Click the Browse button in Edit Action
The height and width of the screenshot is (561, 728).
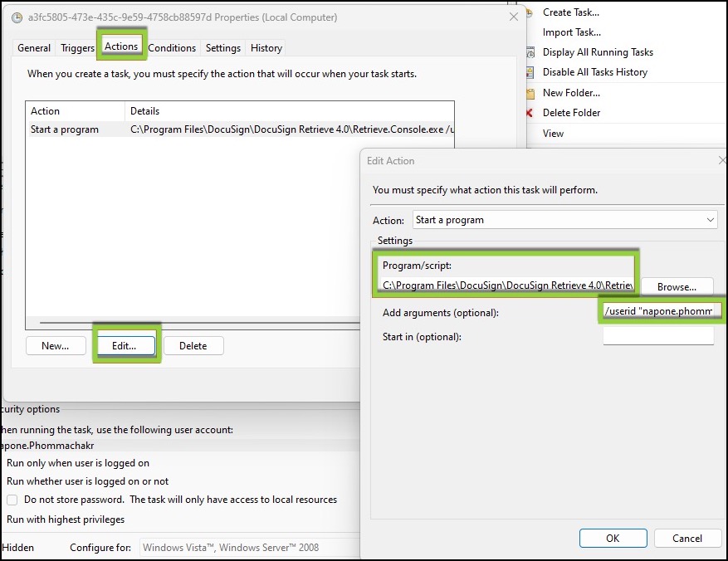677,285
